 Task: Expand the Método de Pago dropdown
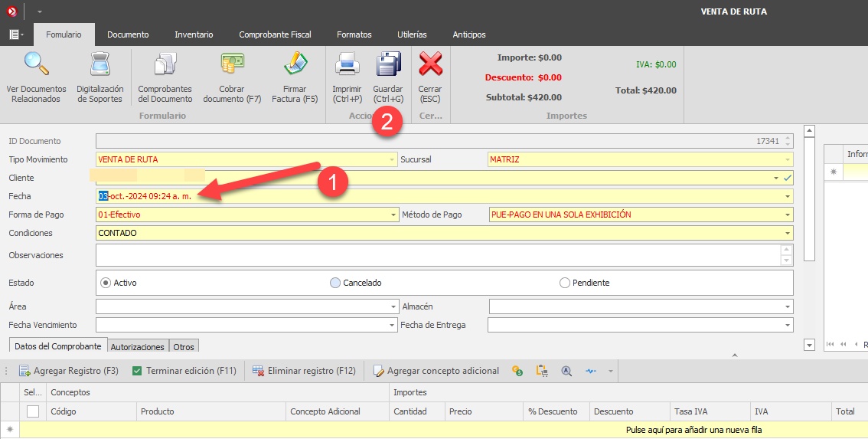pyautogui.click(x=787, y=215)
